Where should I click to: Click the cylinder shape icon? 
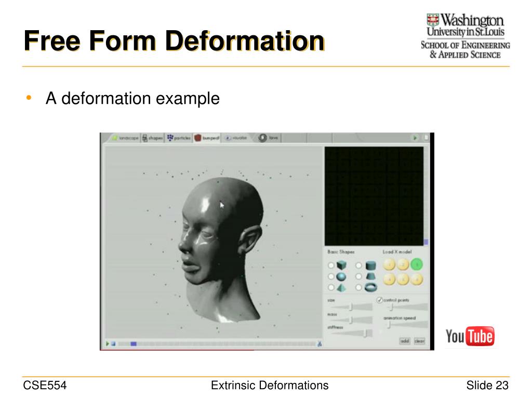pyautogui.click(x=370, y=265)
